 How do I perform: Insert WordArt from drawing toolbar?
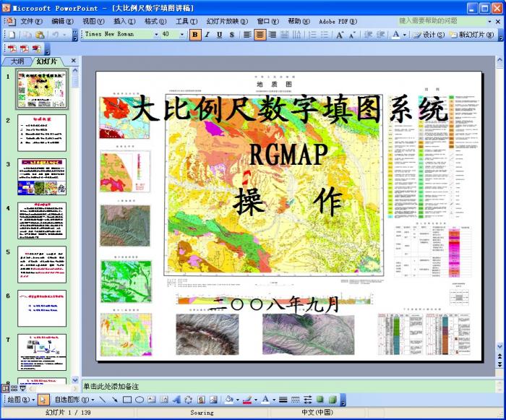(176, 399)
